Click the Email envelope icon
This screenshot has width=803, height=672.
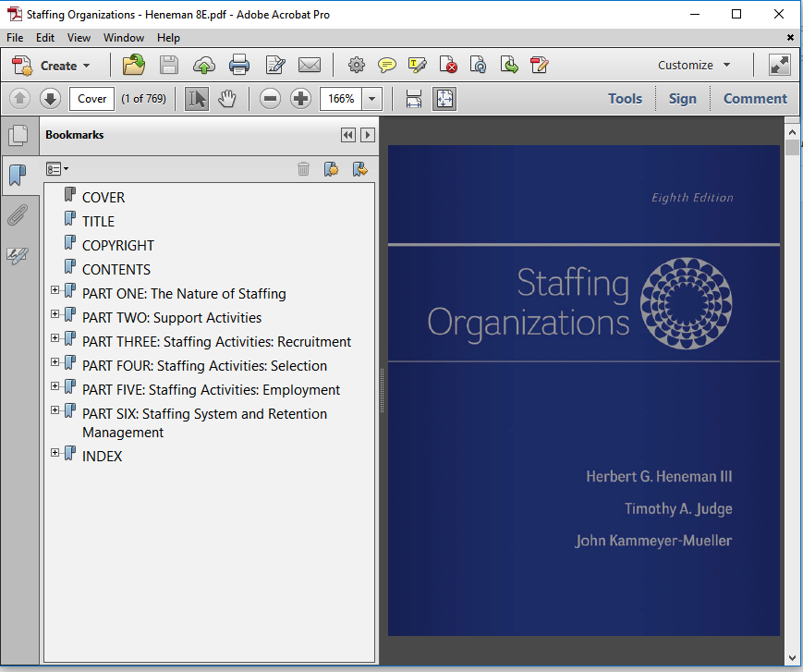pyautogui.click(x=310, y=66)
